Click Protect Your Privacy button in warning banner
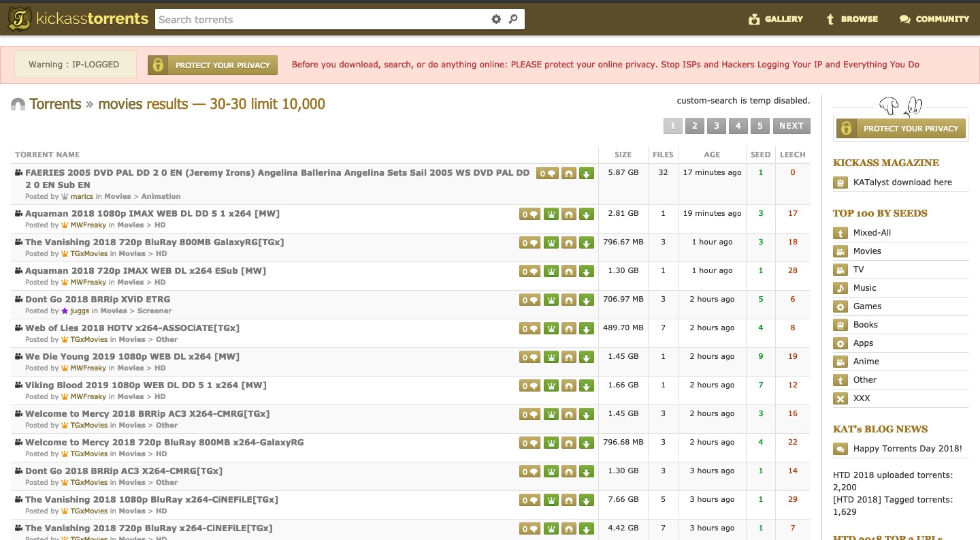Screen dimensions: 980x540 [212, 65]
